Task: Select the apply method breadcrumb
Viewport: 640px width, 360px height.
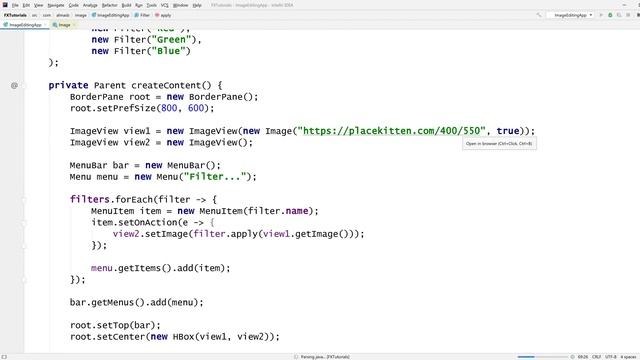Action: [163, 15]
